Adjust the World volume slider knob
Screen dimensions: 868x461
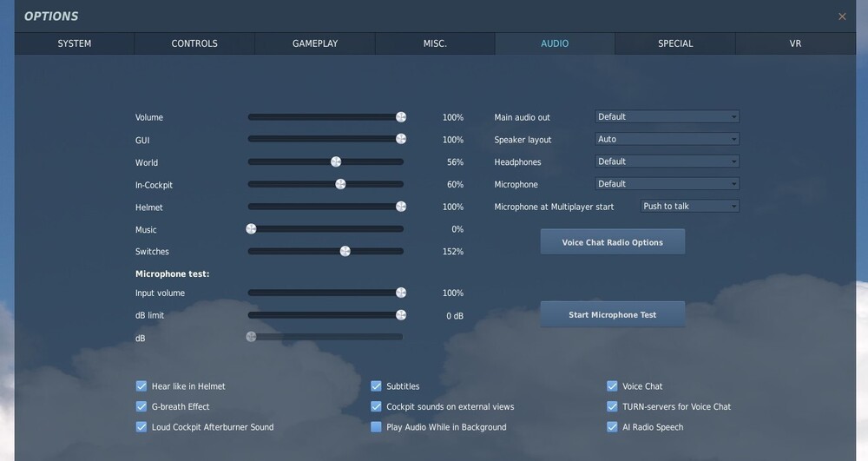pyautogui.click(x=336, y=161)
